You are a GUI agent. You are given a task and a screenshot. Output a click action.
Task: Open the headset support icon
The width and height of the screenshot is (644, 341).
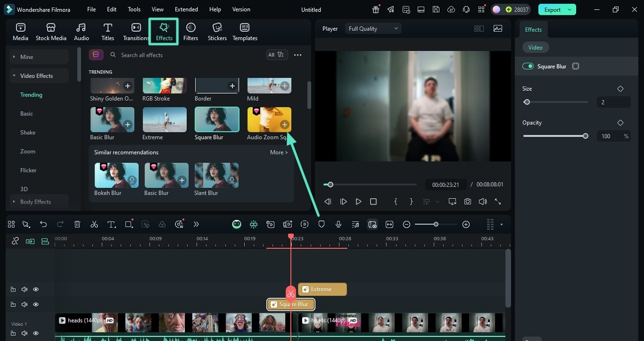pyautogui.click(x=466, y=9)
